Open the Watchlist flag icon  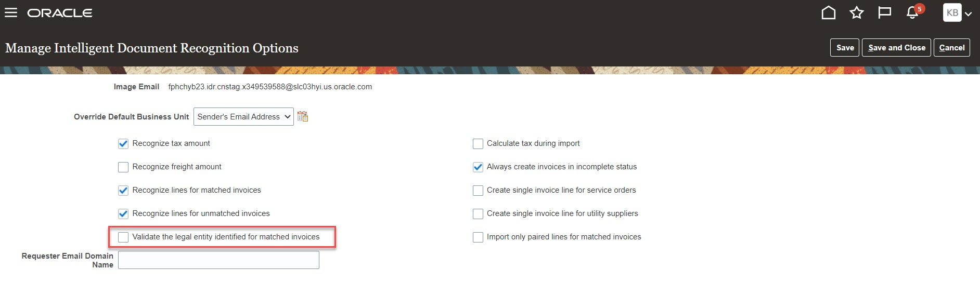[x=884, y=12]
